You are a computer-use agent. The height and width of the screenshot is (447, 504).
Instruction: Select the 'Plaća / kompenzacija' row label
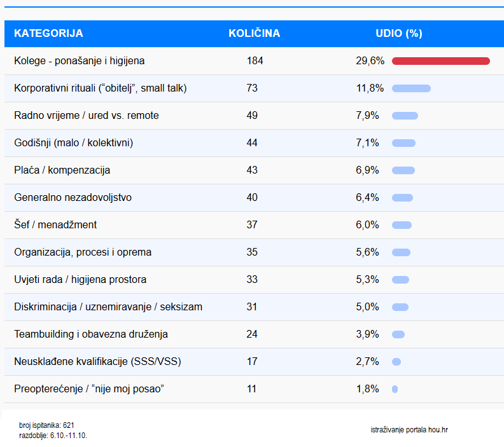[62, 170]
